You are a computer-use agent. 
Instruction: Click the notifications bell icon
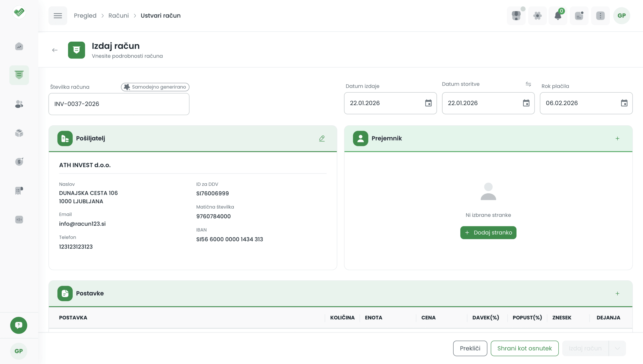tap(558, 16)
